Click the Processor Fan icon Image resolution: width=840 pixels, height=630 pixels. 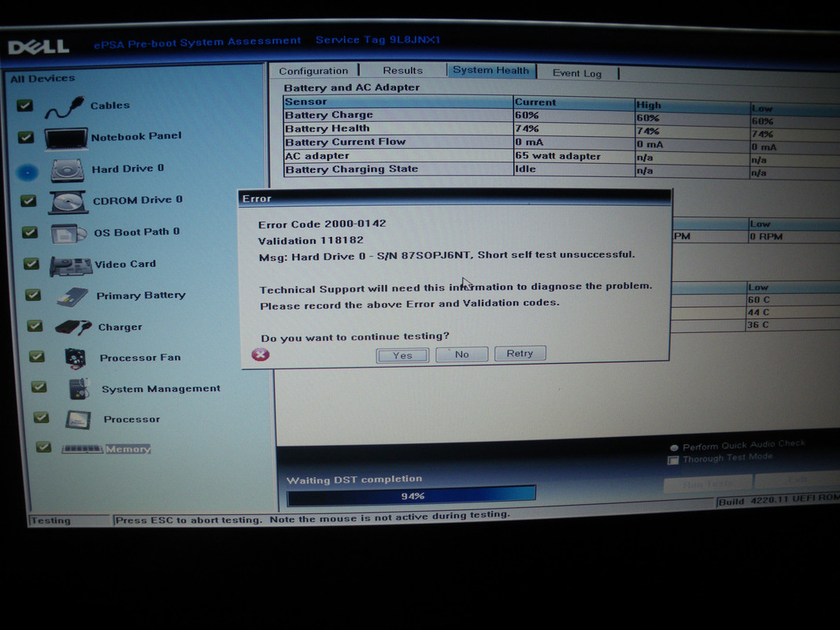pos(76,358)
